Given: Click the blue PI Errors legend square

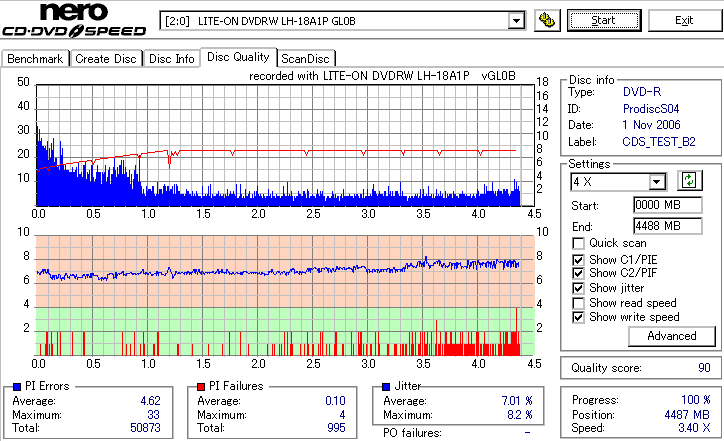Looking at the screenshot, I should 17,387.
